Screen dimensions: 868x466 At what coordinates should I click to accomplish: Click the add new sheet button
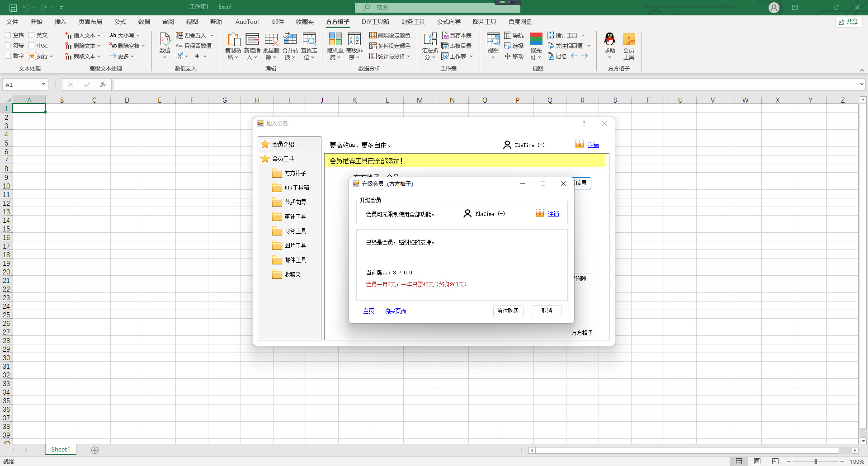click(x=95, y=450)
